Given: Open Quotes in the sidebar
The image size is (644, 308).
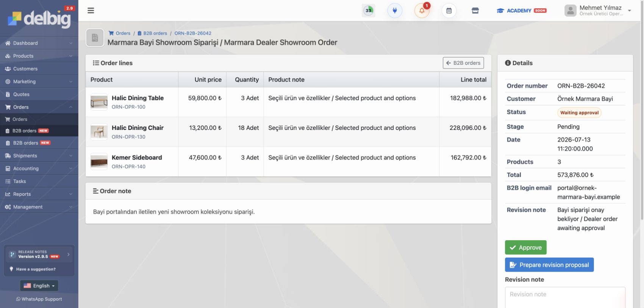Looking at the screenshot, I should 39,94.
